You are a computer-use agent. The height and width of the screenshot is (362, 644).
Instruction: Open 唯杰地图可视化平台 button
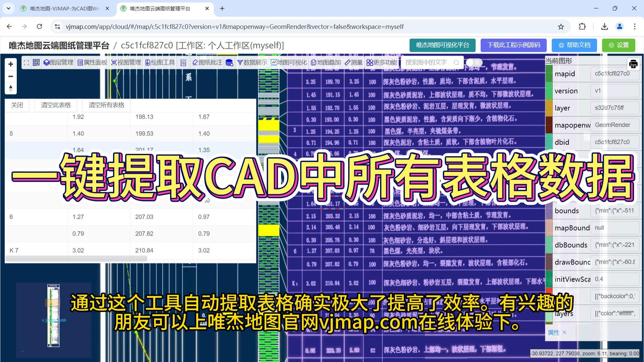pos(442,45)
